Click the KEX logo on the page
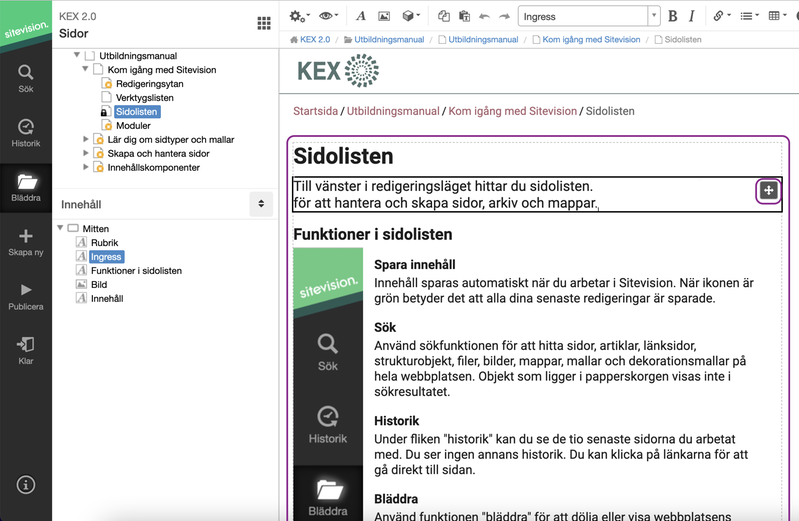 point(338,70)
